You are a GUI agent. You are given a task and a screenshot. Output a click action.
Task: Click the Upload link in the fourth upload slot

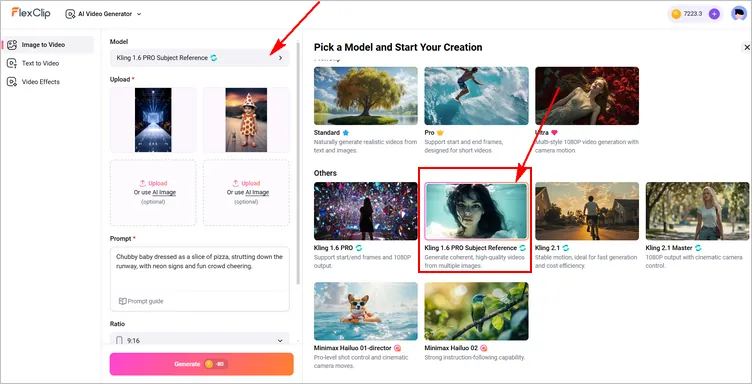coord(247,183)
